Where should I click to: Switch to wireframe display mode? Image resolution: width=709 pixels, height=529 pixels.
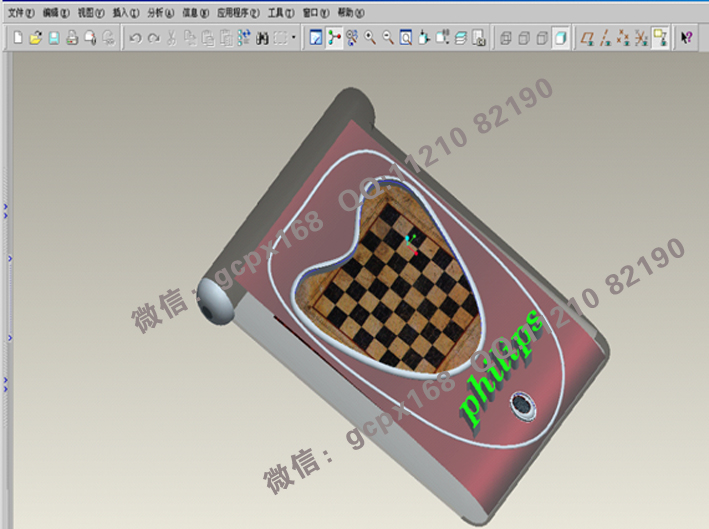pos(506,38)
